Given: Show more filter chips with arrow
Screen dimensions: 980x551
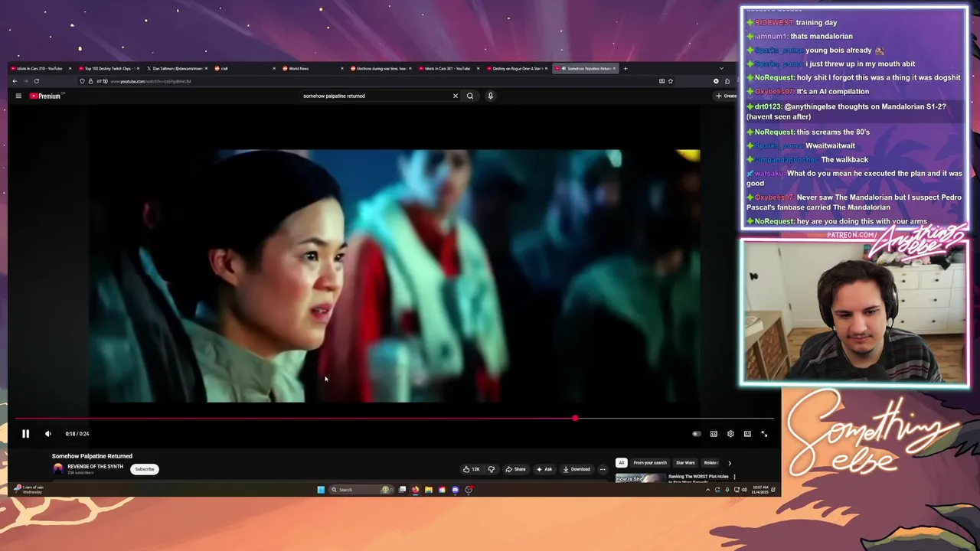Looking at the screenshot, I should [x=729, y=463].
